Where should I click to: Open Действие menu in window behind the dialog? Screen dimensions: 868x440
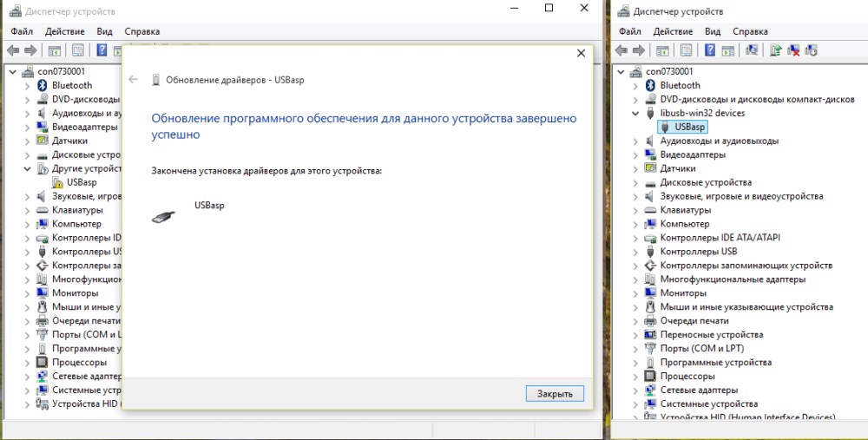tap(65, 31)
